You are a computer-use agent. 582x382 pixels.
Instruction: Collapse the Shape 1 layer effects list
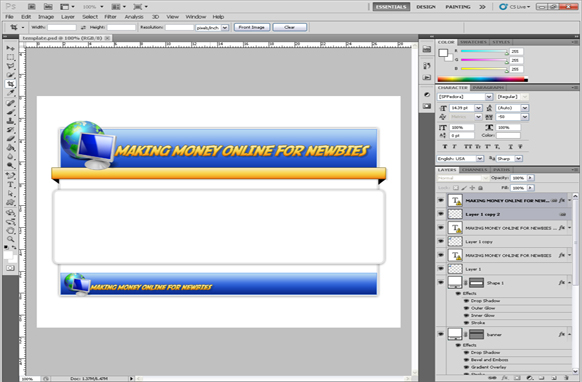[569, 283]
